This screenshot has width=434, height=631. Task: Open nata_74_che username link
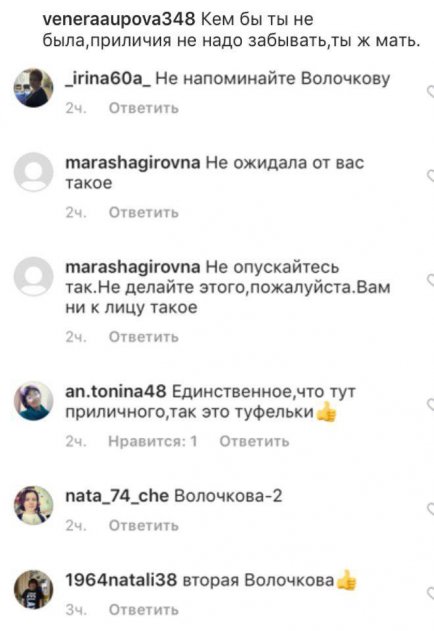pos(117,496)
